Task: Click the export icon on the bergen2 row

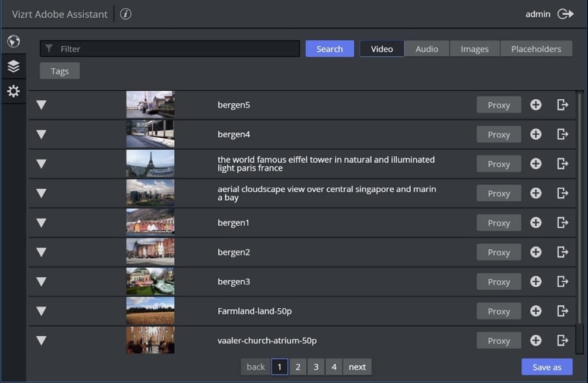Action: pos(562,252)
